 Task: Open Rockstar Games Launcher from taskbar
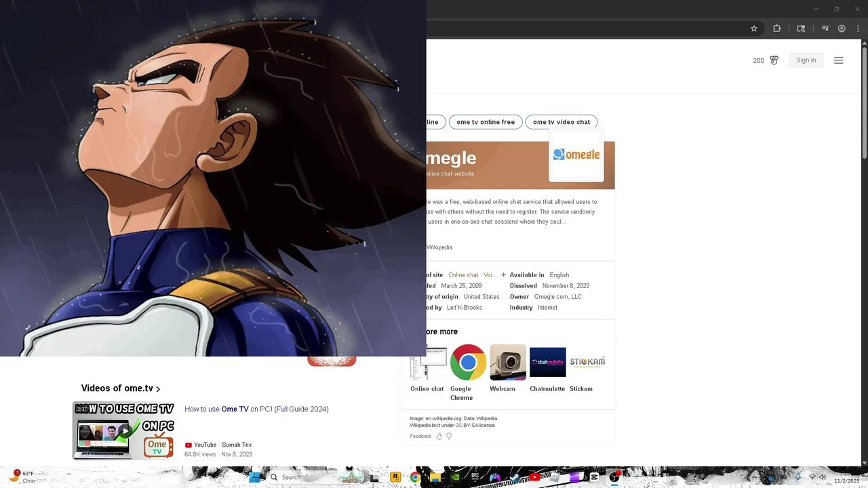[x=395, y=477]
